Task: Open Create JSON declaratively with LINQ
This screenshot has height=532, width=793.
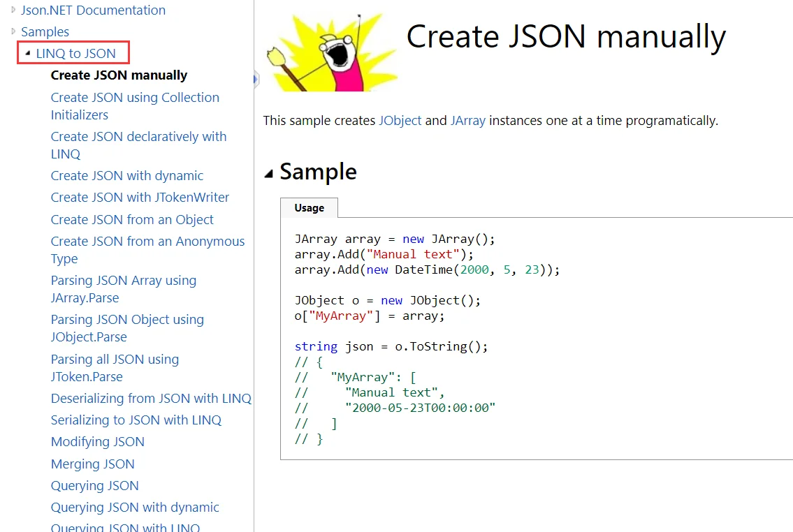Action: 138,145
